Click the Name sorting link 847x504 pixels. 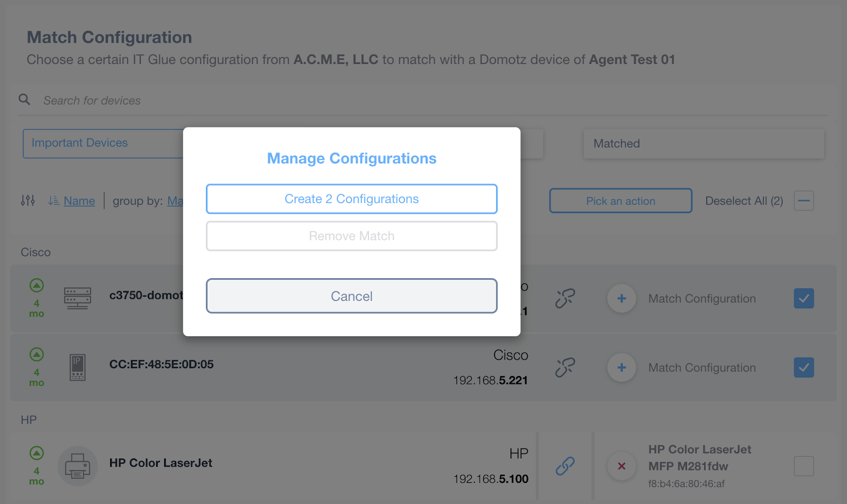79,200
